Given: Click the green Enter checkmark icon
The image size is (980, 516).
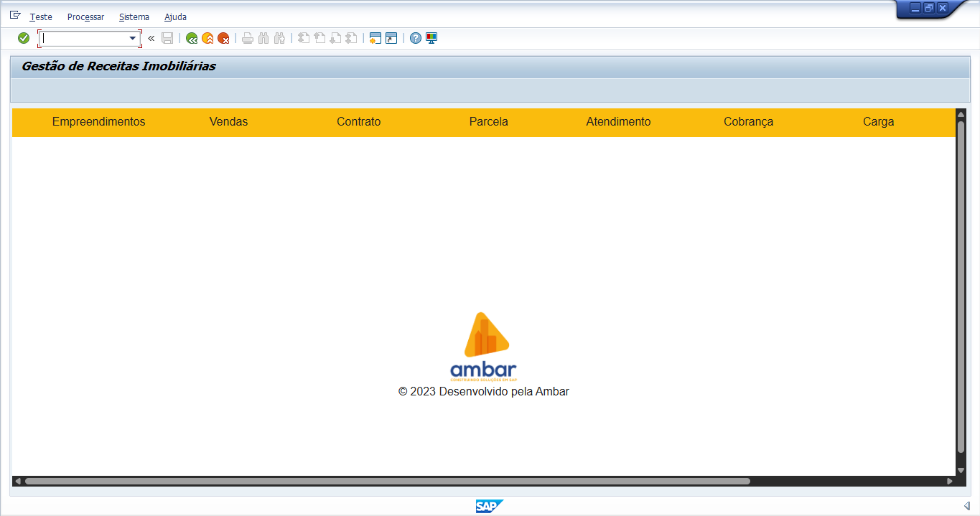Looking at the screenshot, I should click(x=24, y=38).
